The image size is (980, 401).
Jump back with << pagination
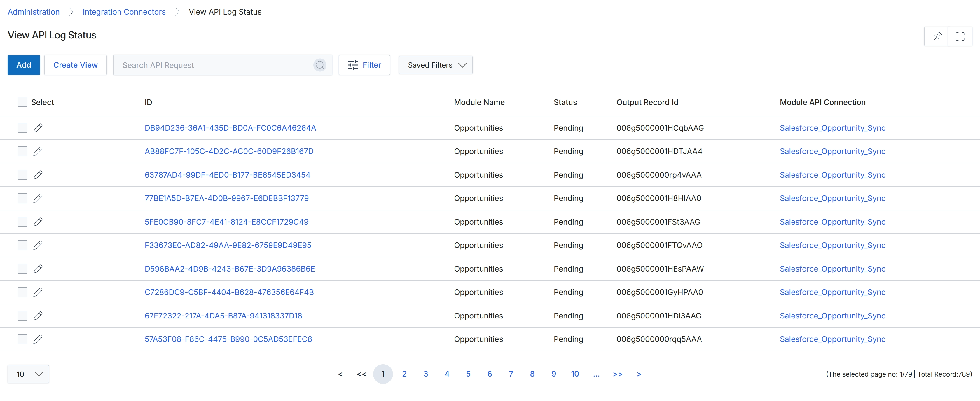[x=361, y=374]
